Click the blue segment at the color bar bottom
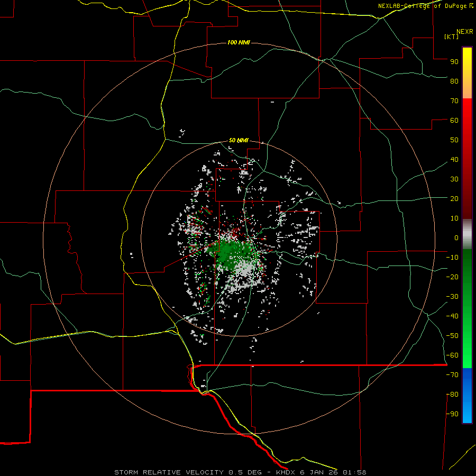This screenshot has height=476, width=476. pos(467,396)
